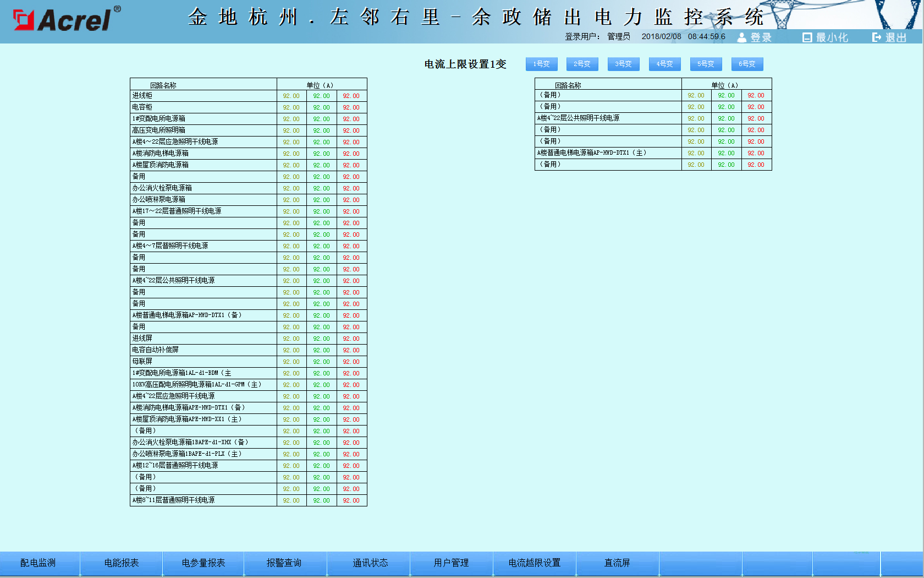This screenshot has width=924, height=578.
Task: Open the 直流屏 page
Action: pyautogui.click(x=617, y=563)
